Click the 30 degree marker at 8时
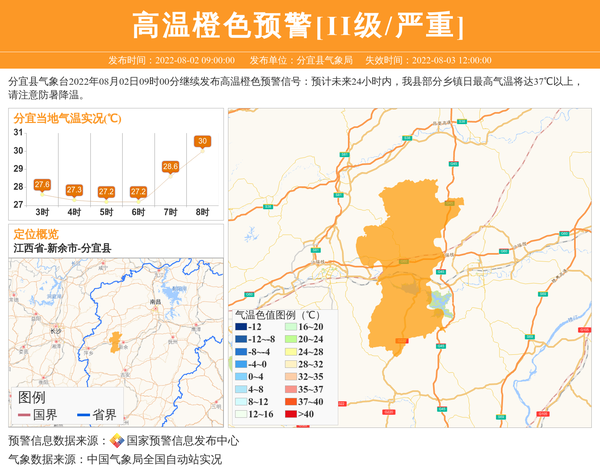Viewport: 600px width, 471px height. (202, 142)
